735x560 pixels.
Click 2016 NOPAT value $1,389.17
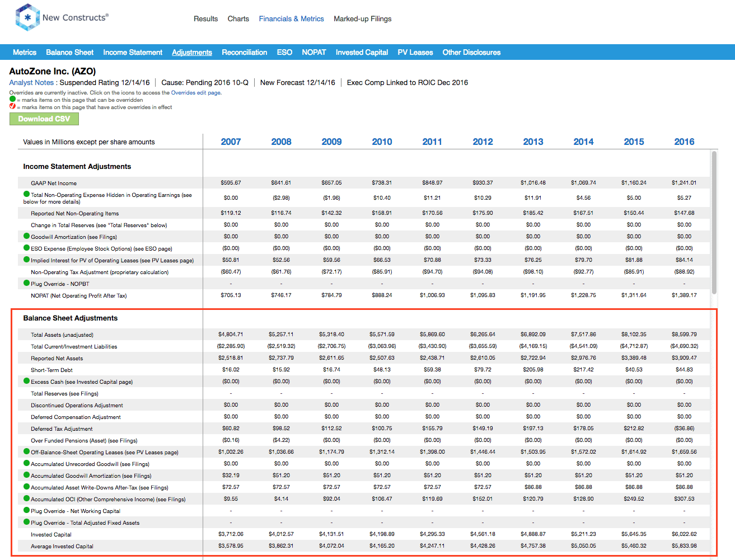684,295
